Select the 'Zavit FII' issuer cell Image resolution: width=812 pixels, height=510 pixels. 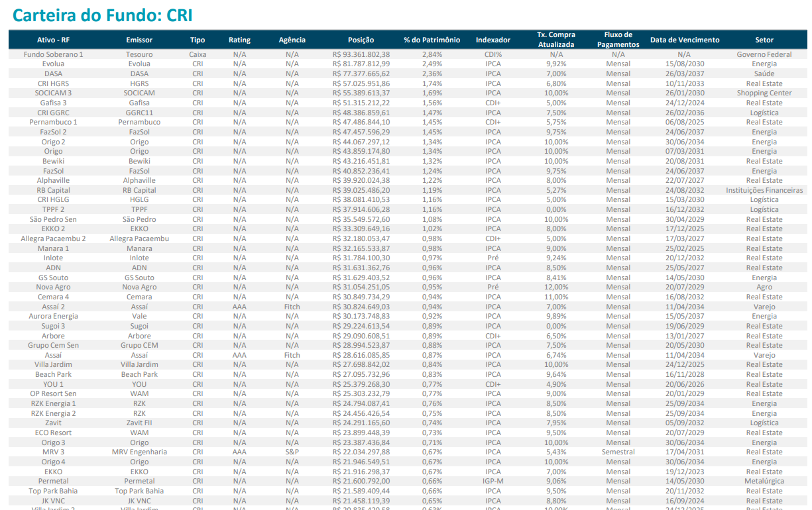click(139, 423)
